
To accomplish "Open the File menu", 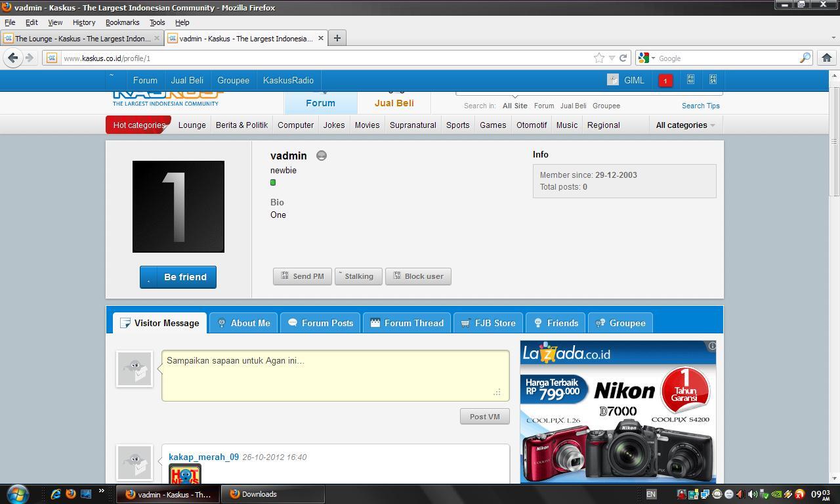I will click(x=10, y=22).
